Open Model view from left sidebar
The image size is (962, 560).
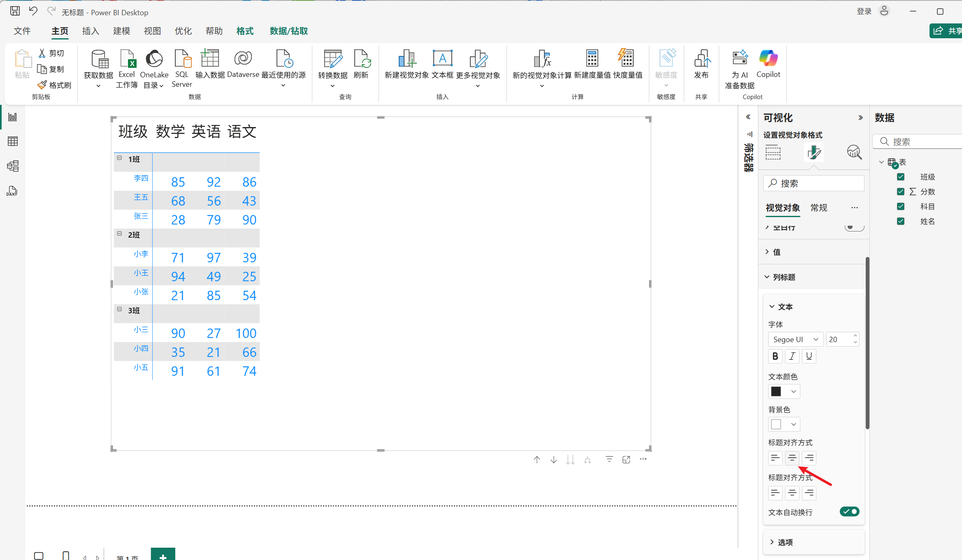[13, 166]
